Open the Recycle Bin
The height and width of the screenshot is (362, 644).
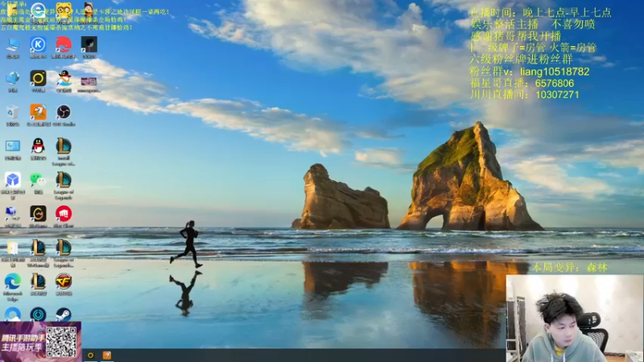tap(12, 113)
